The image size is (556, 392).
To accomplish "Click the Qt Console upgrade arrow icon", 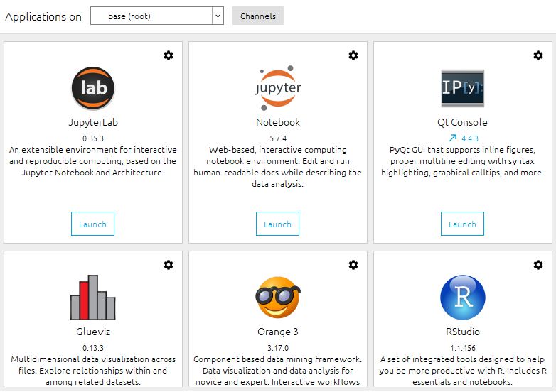I will [452, 138].
